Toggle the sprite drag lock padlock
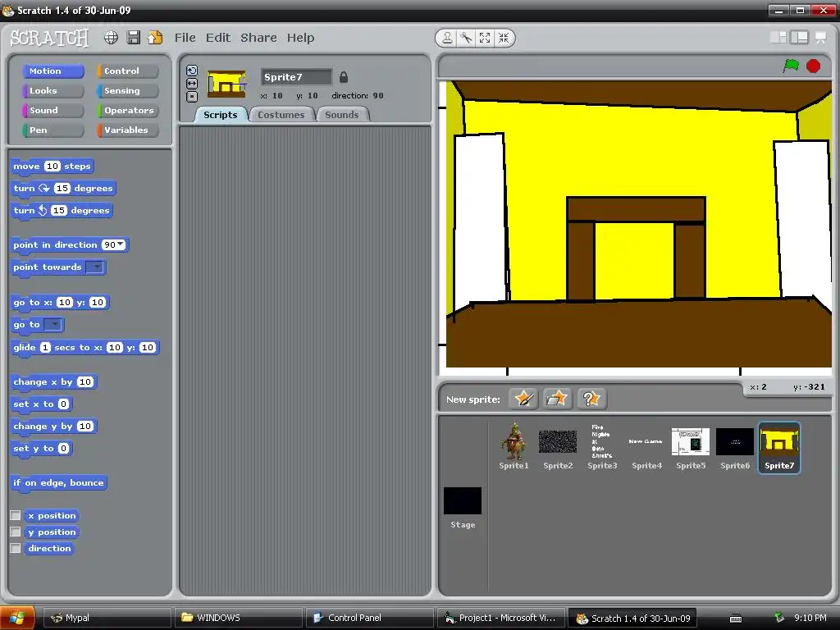840x630 pixels. pyautogui.click(x=344, y=77)
